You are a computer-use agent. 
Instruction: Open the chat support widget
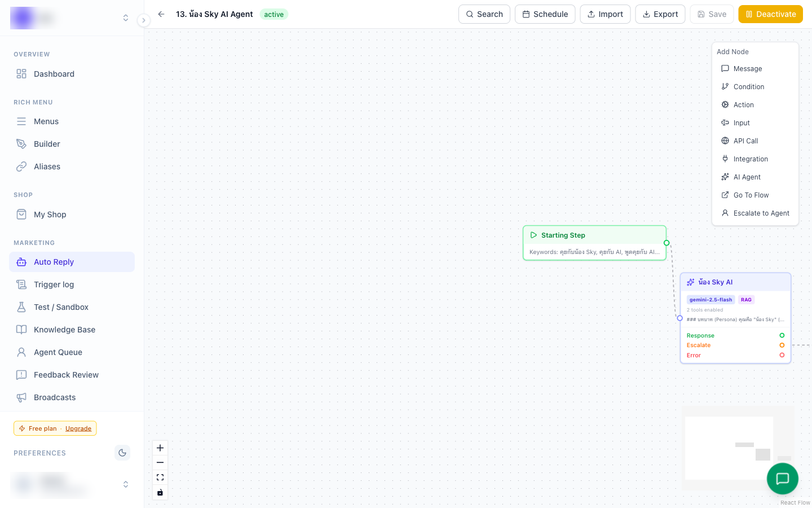tap(783, 479)
